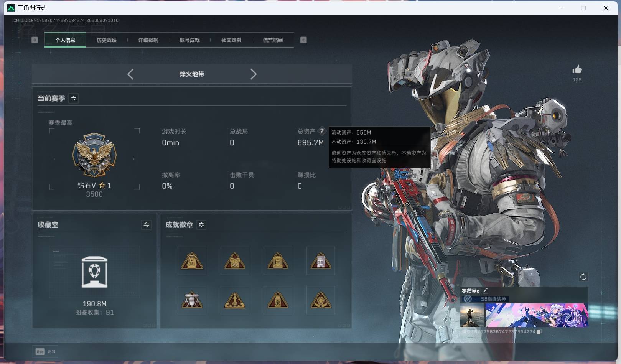Open the 信誉档案 tab
The image size is (621, 364).
[273, 40]
